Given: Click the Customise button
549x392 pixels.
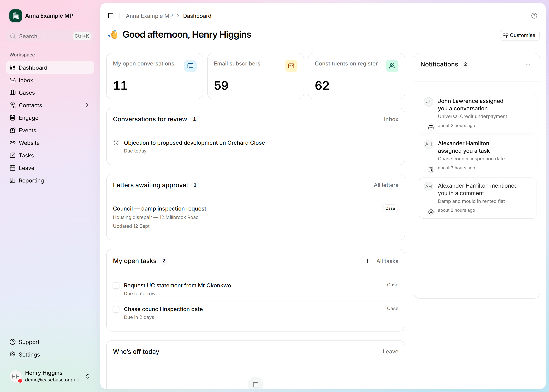Looking at the screenshot, I should pos(519,35).
